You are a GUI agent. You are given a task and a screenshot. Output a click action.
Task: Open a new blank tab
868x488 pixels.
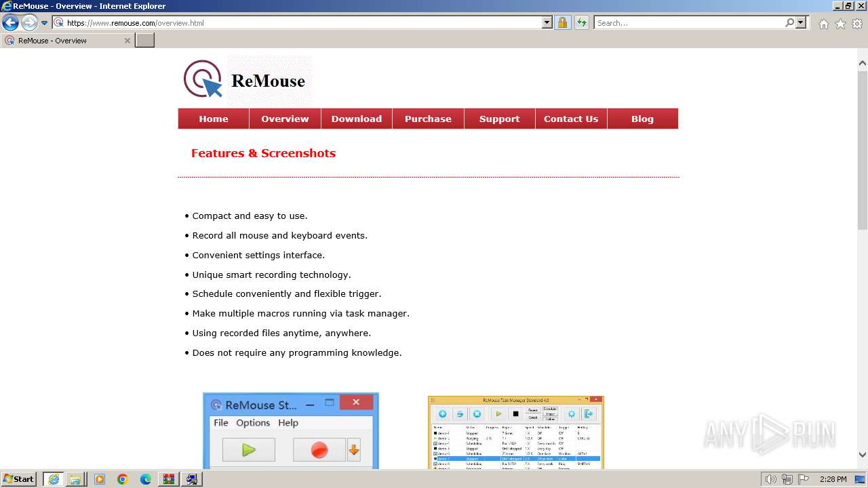145,40
